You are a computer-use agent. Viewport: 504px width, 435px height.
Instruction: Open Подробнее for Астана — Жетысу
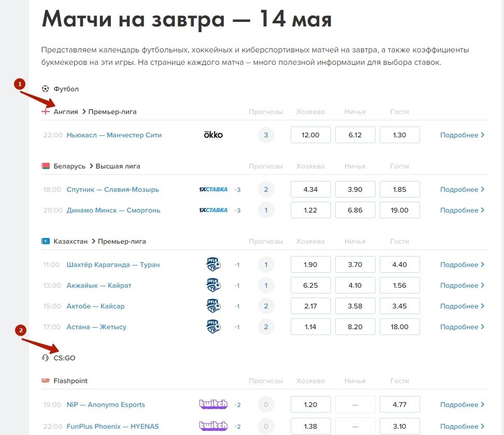[462, 327]
